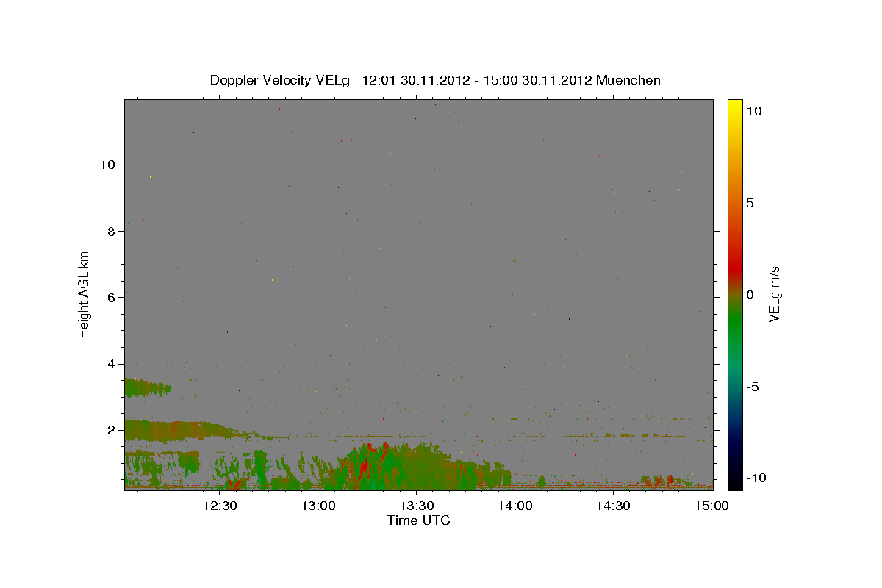Click the height tick label 10 on y-axis
The width and height of the screenshot is (882, 588).
(108, 165)
